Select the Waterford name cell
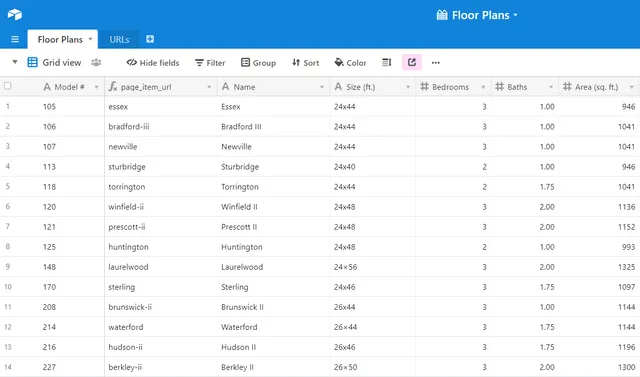This screenshot has height=377, width=640. (x=273, y=327)
